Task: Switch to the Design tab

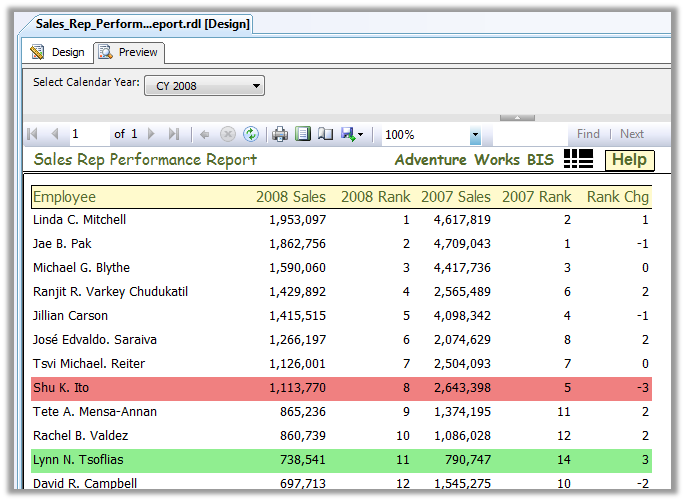Action: point(58,52)
